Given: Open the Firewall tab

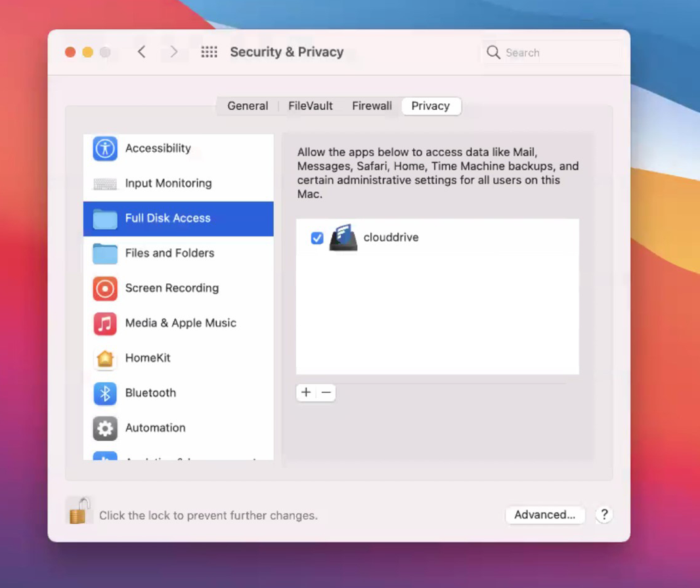Looking at the screenshot, I should [x=372, y=106].
